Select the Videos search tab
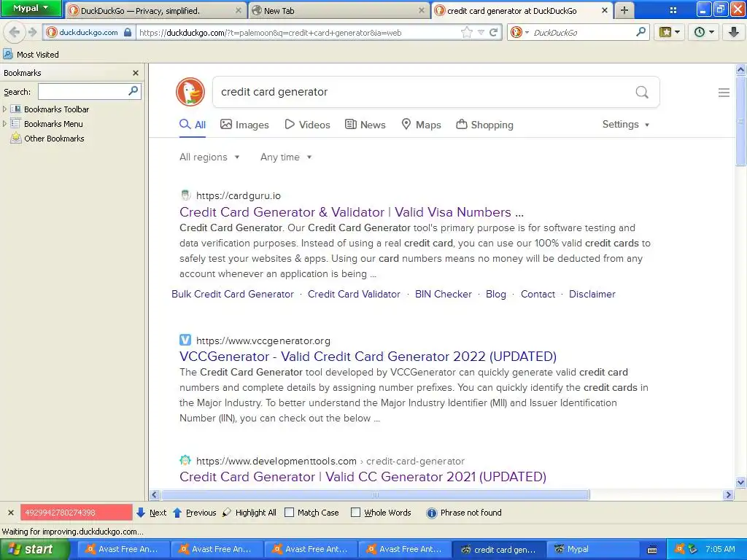The image size is (747, 560). 307,125
